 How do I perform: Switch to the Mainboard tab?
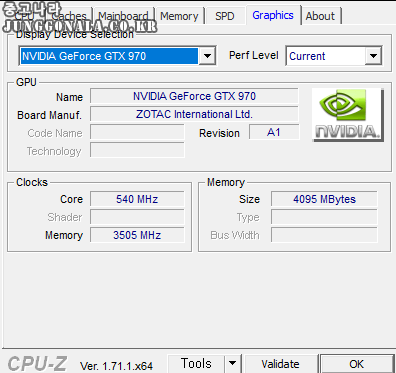tap(123, 16)
